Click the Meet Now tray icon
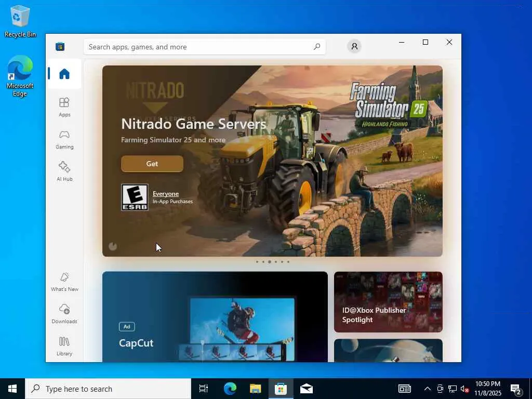Screen dimensions: 532x399 click(440, 389)
